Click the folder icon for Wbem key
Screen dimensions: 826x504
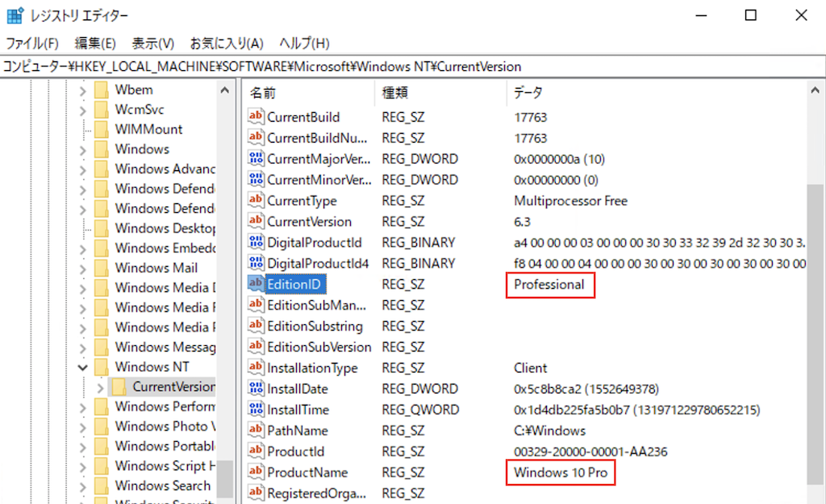coord(102,90)
